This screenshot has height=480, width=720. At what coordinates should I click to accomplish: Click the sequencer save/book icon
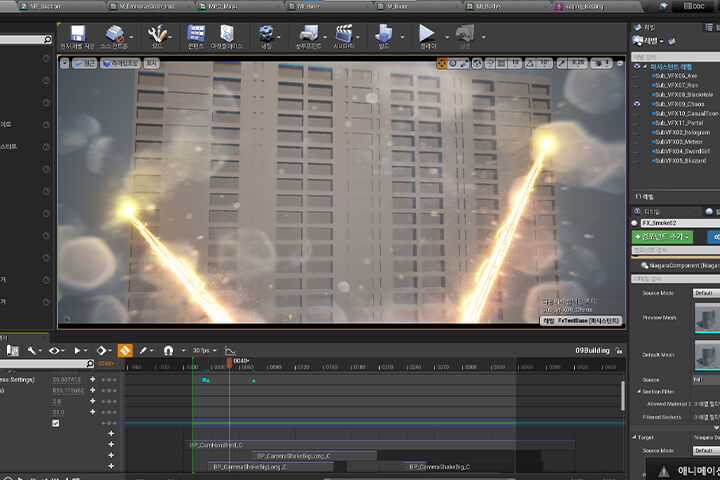click(x=12, y=351)
